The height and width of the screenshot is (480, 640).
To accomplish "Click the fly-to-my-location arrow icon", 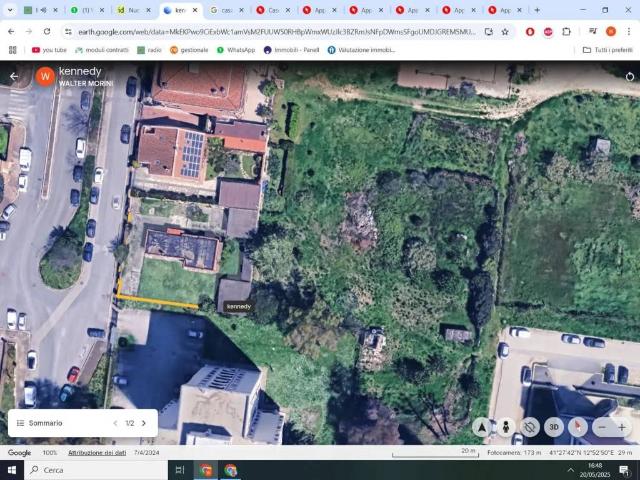I will [482, 427].
